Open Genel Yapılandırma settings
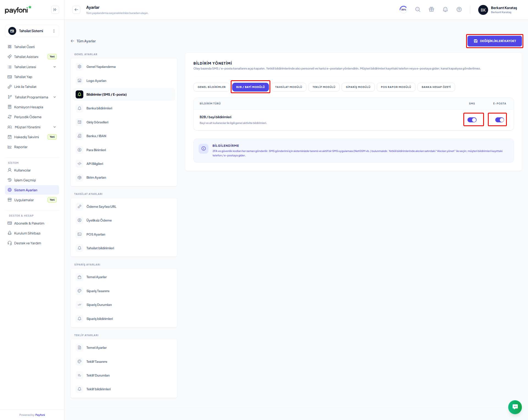 (x=124, y=67)
